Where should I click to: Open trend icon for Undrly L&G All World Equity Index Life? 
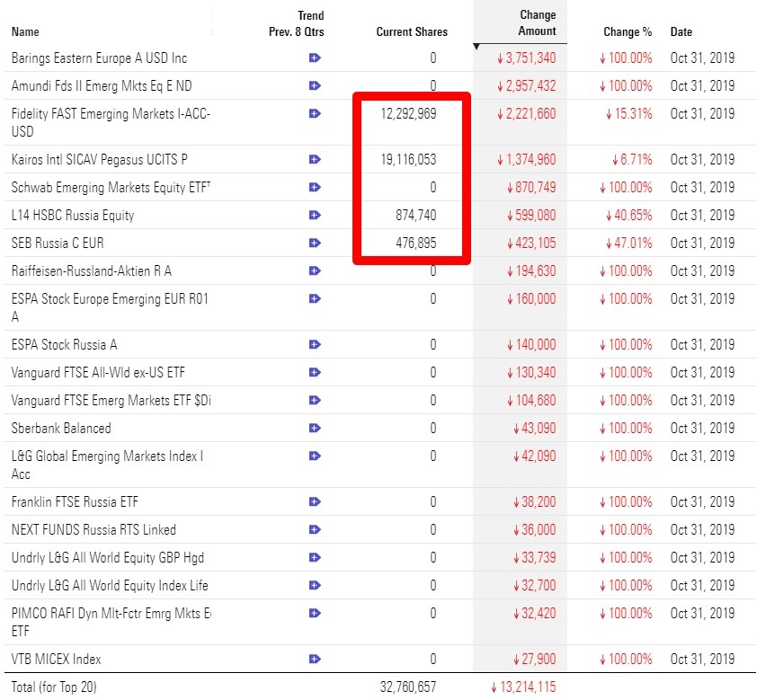[x=315, y=586]
